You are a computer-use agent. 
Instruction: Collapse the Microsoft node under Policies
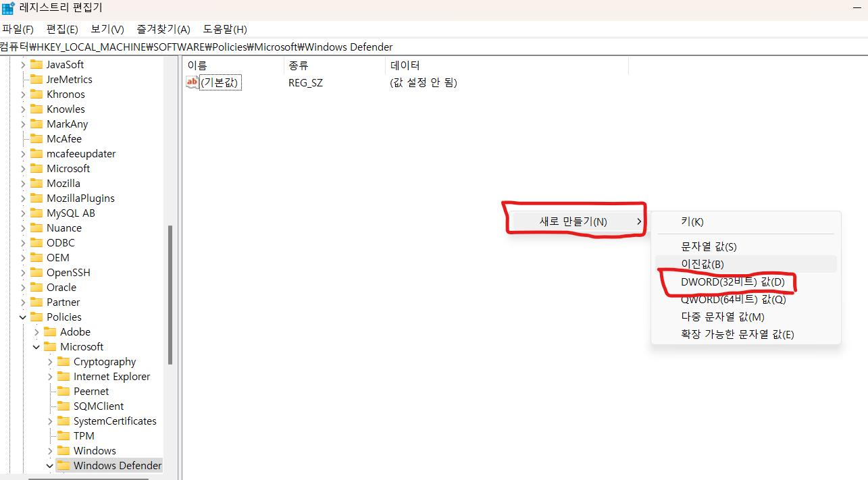[x=36, y=347]
